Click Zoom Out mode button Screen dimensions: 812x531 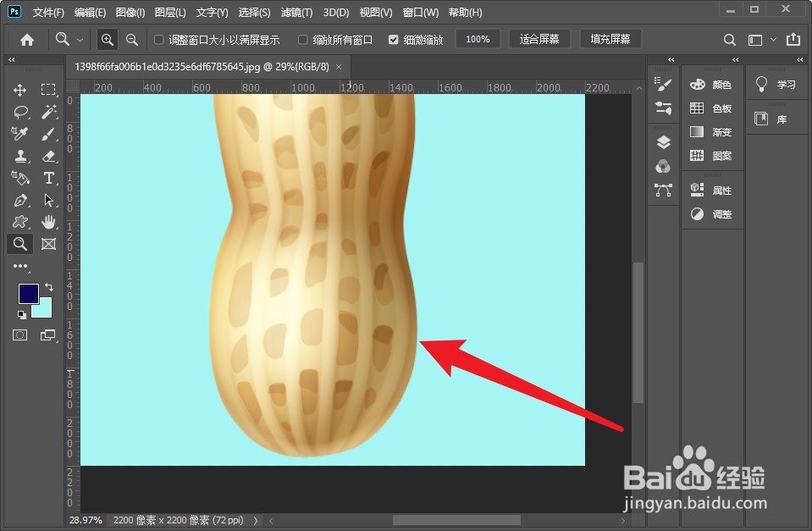(132, 39)
